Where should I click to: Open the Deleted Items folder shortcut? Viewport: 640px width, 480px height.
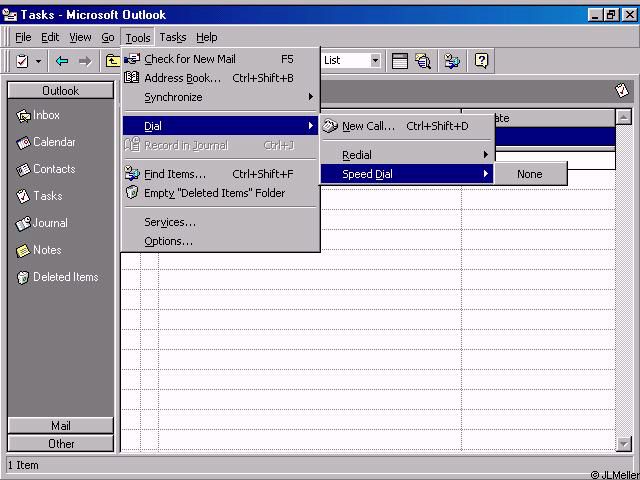click(x=64, y=277)
